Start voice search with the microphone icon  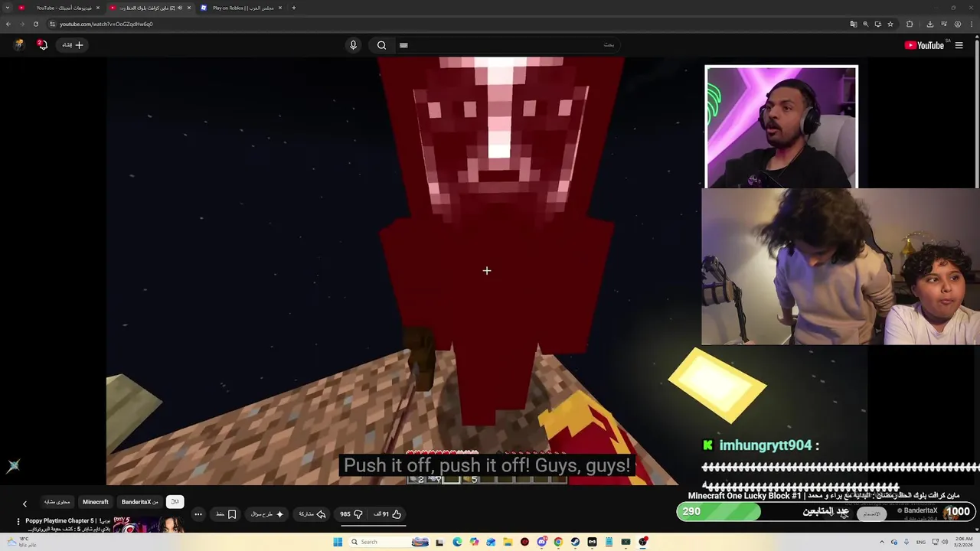[353, 45]
